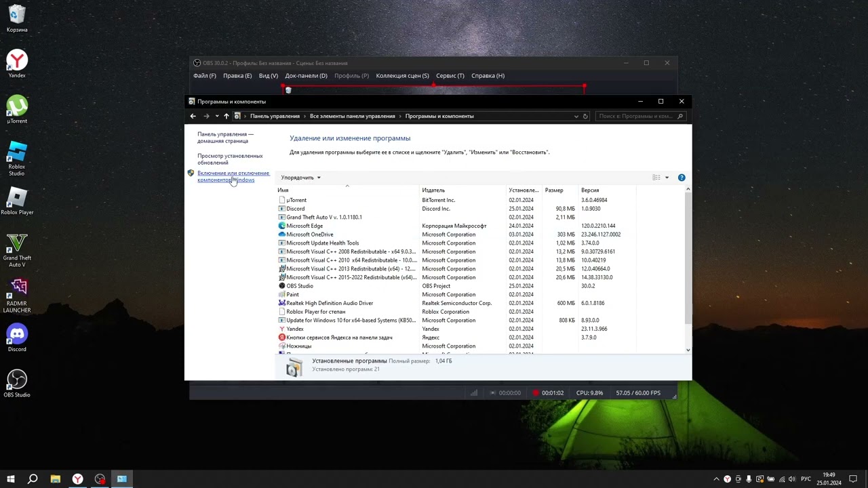Click the search programs input field
Screen dimensions: 868x488
pos(640,116)
